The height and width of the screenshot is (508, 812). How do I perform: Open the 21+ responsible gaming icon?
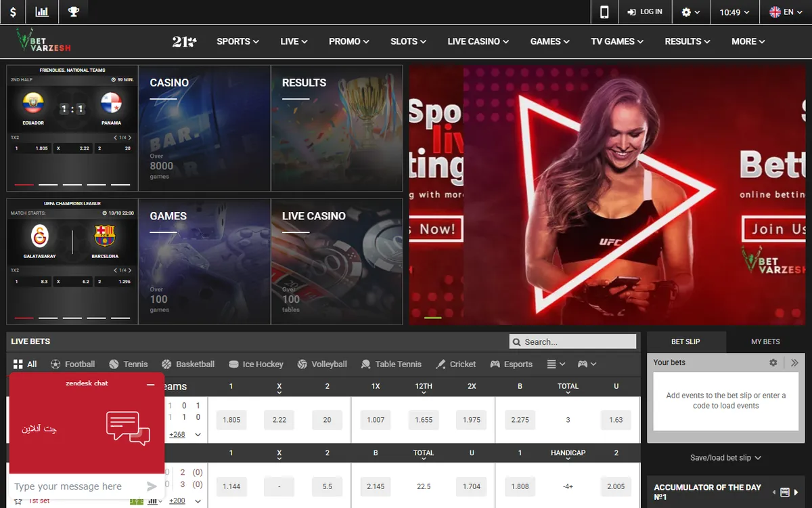pos(184,41)
